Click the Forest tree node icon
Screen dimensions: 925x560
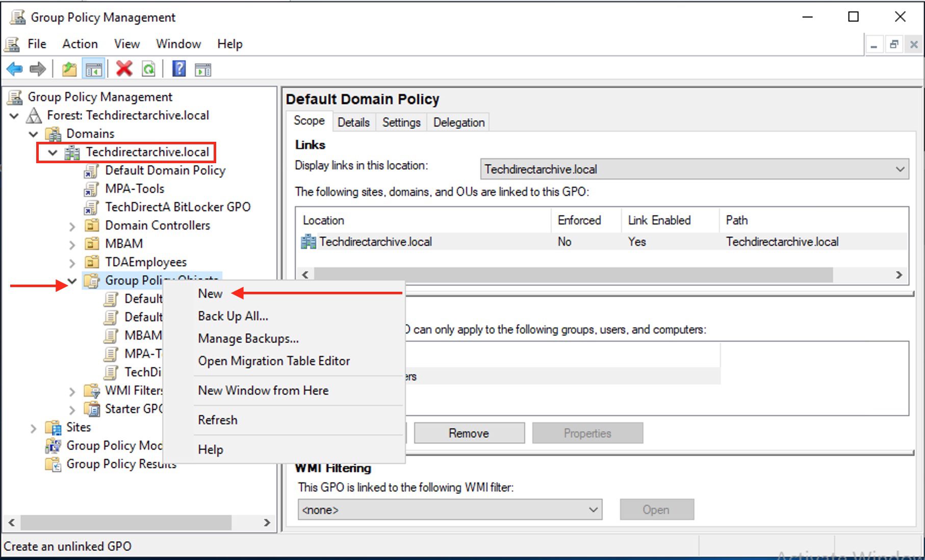click(34, 116)
